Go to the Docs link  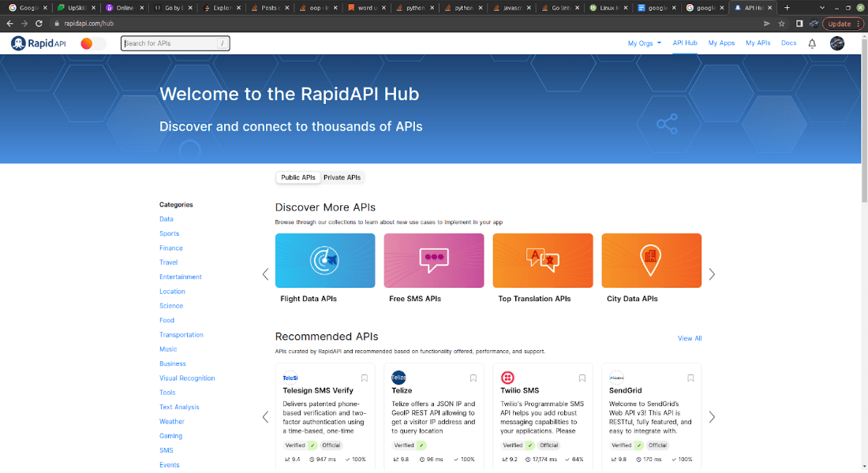pos(789,43)
